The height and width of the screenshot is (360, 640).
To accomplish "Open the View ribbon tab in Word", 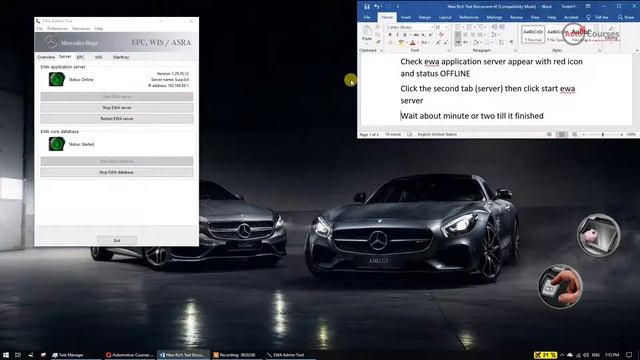I will click(x=535, y=18).
